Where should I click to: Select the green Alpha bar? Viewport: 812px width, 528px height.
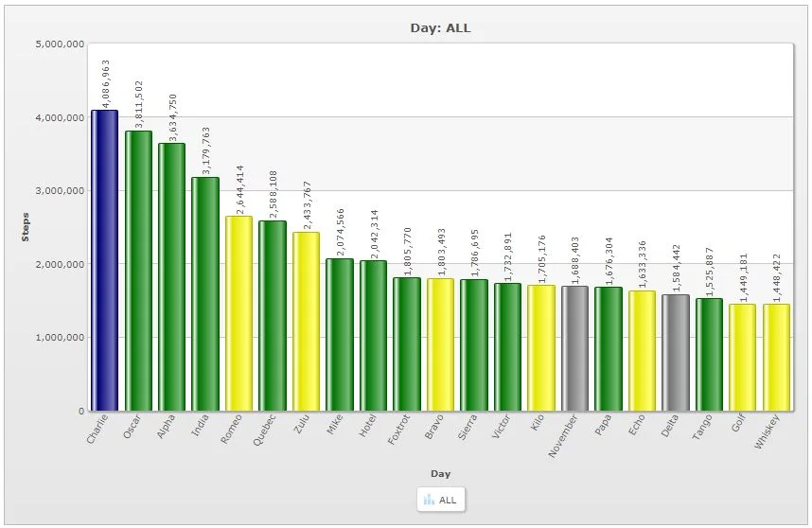coord(171,277)
